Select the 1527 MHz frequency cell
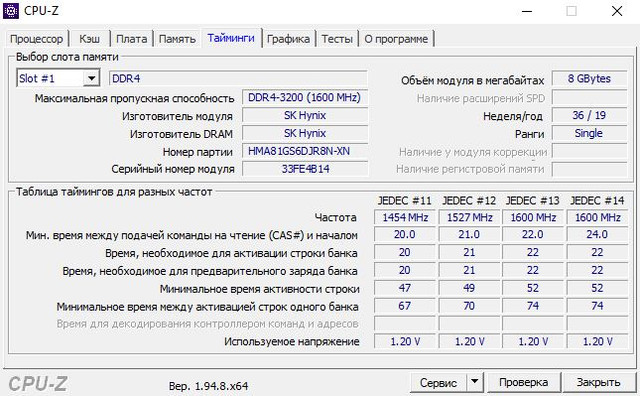 (469, 217)
